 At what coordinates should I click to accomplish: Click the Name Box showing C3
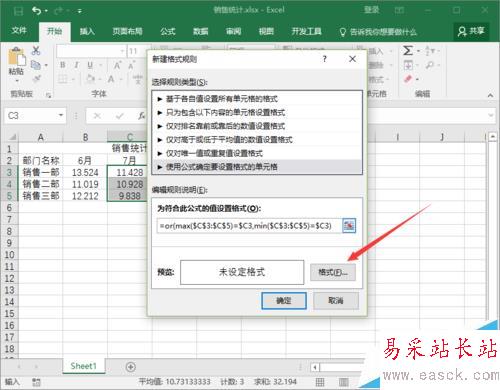tap(31, 115)
